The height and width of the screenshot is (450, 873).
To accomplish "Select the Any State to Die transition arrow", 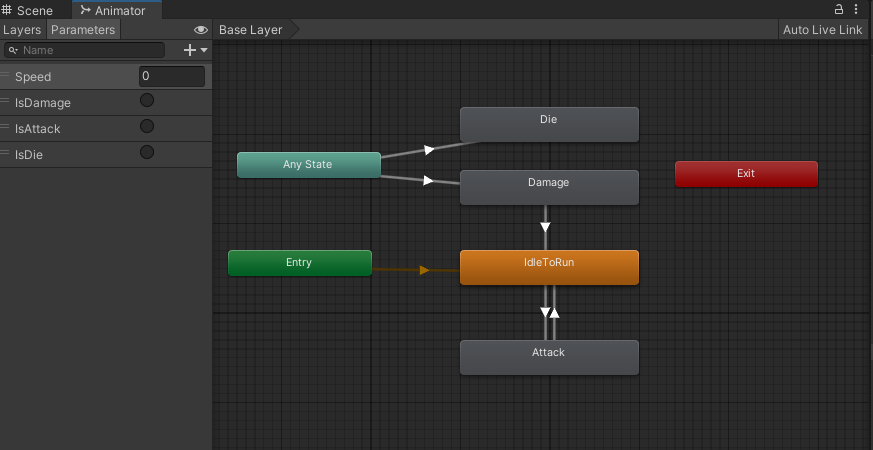I will tap(429, 150).
